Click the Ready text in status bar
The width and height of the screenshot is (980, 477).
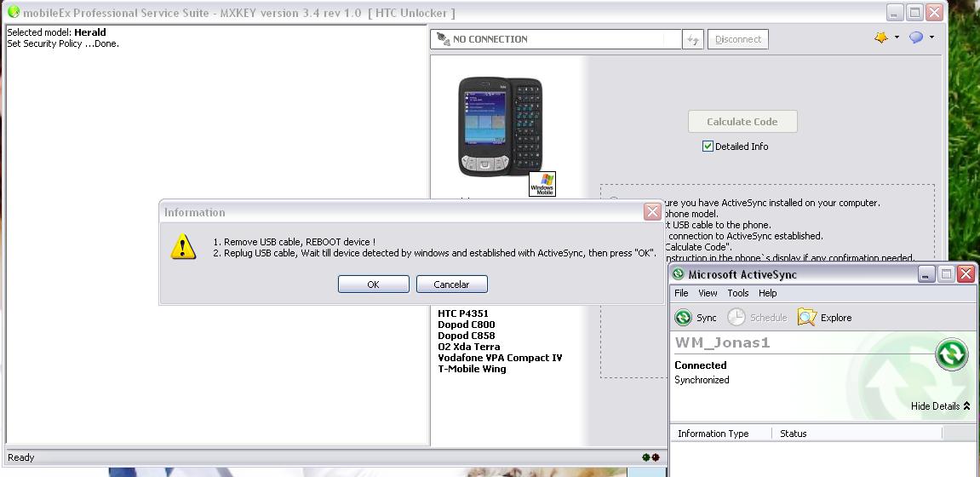[20, 457]
